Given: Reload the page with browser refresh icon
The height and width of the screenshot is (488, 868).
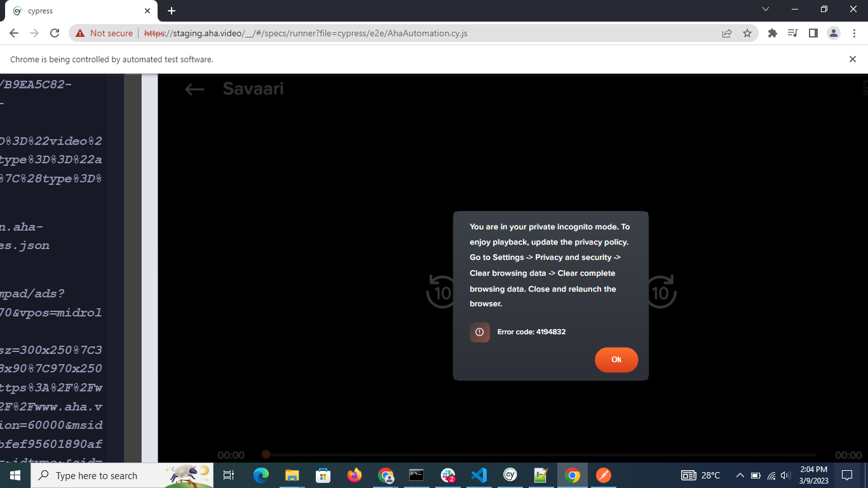Looking at the screenshot, I should tap(55, 33).
